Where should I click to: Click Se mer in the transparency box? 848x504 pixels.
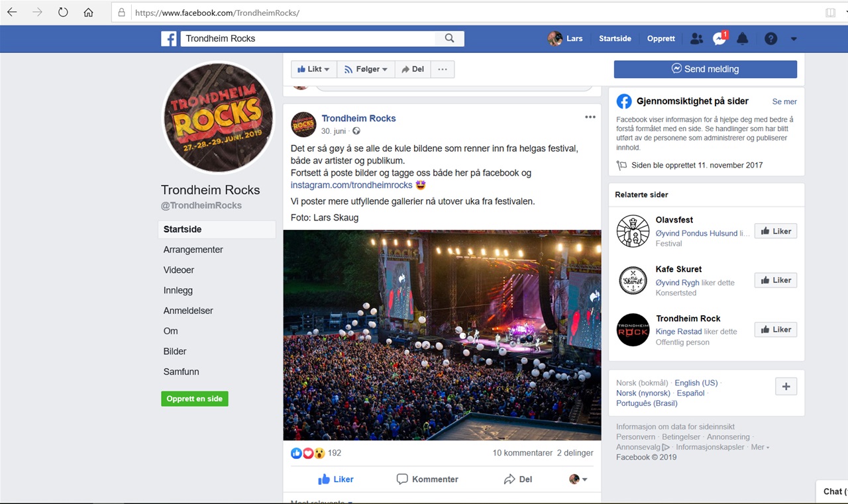tap(784, 101)
